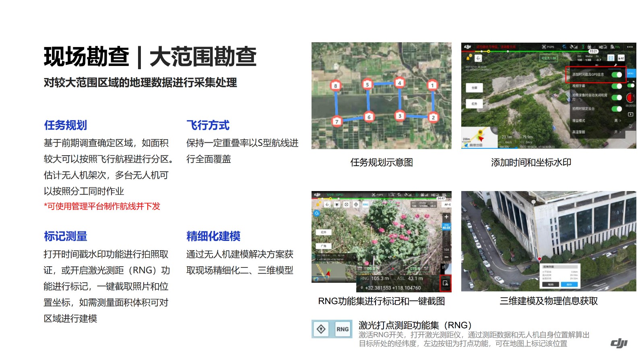Open the blue MENU tab
644x362 pixels.
tap(630, 74)
